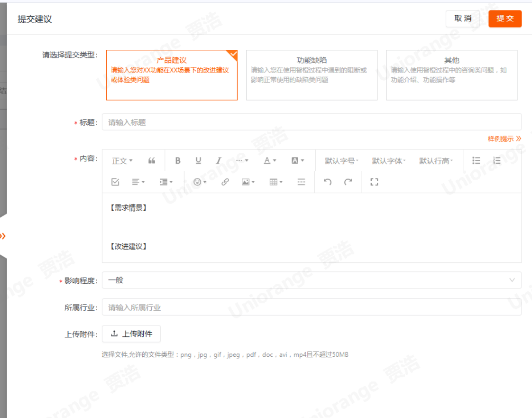532x418 pixels.
Task: Select the 产品建议 submission type
Action: tap(172, 75)
